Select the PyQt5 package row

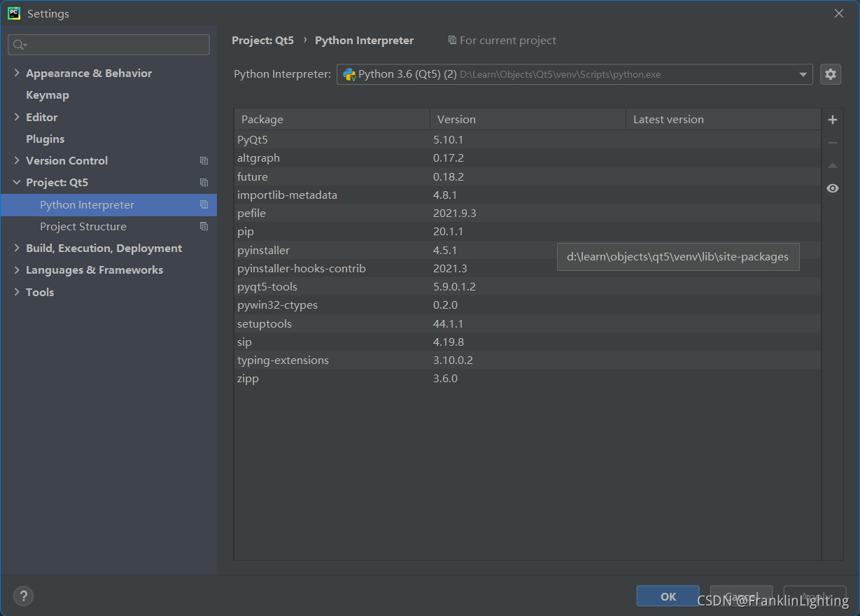click(528, 140)
